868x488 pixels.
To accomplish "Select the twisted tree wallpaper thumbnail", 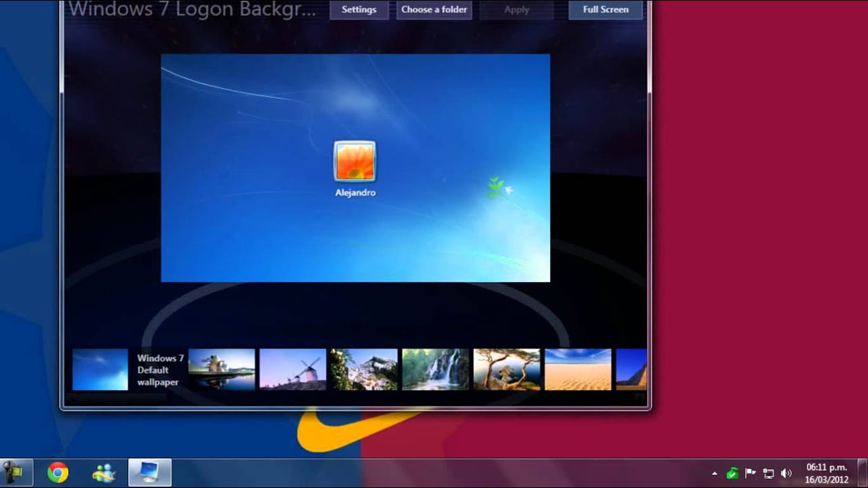I will tap(507, 369).
